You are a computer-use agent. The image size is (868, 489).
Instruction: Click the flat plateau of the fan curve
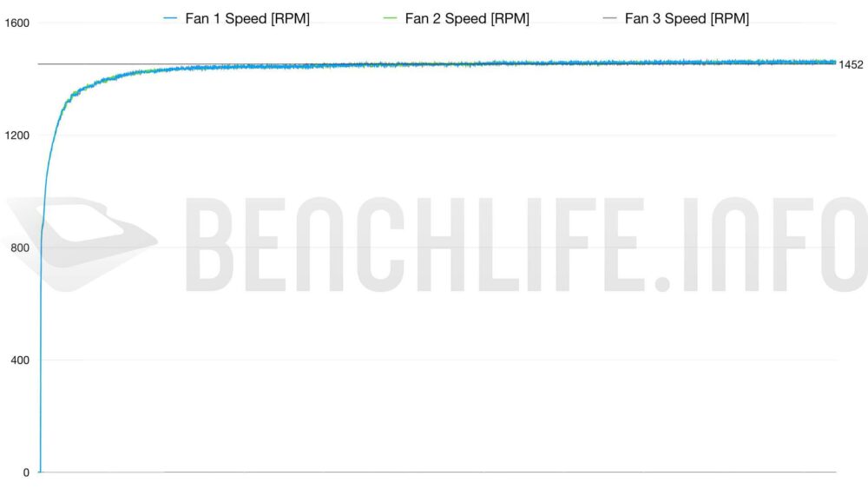498,63
